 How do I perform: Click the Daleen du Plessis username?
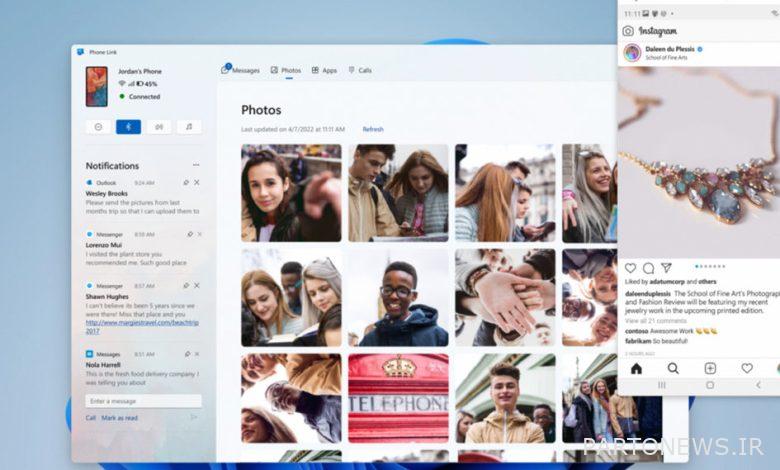670,49
